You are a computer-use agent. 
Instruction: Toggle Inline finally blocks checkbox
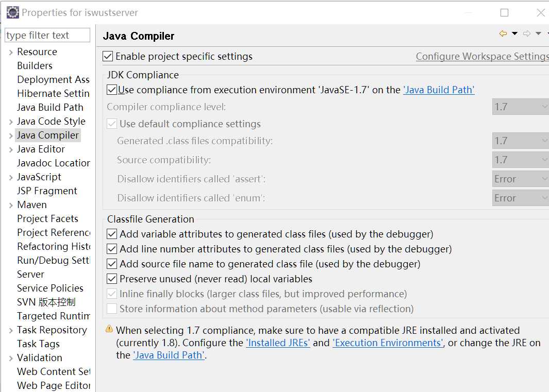(112, 294)
